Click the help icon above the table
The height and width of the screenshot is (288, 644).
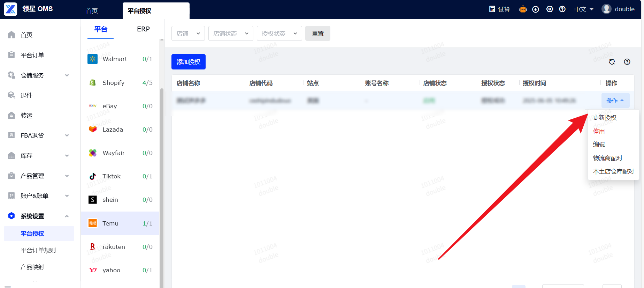tap(627, 62)
